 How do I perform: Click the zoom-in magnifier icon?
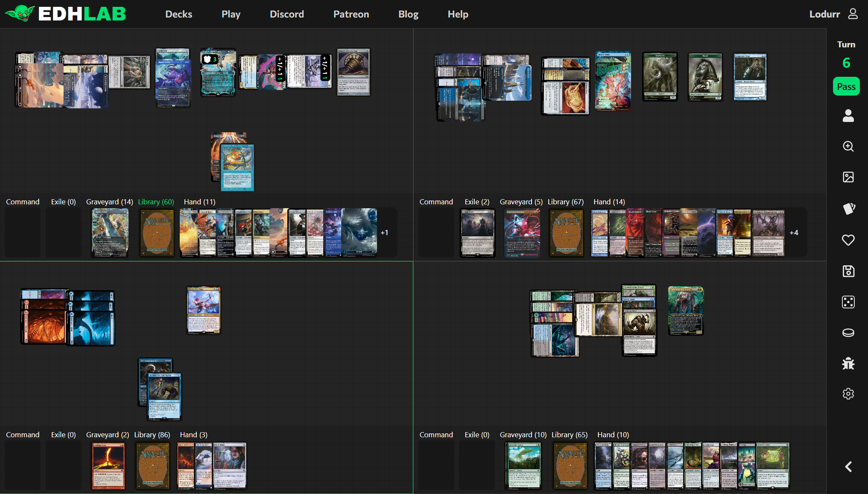[848, 146]
